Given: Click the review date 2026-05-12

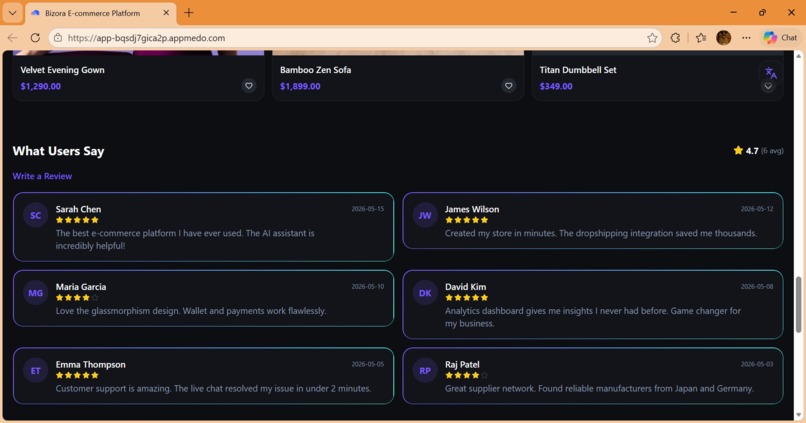Looking at the screenshot, I should pyautogui.click(x=757, y=209).
